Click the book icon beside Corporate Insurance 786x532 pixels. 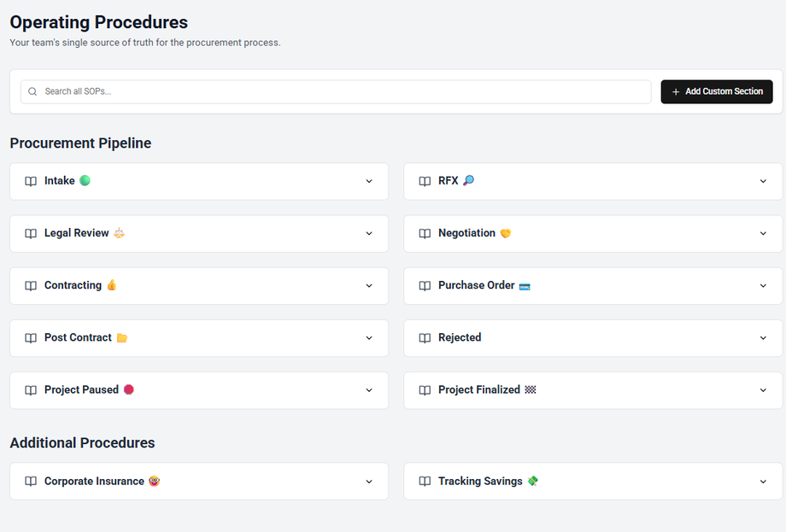tap(31, 482)
